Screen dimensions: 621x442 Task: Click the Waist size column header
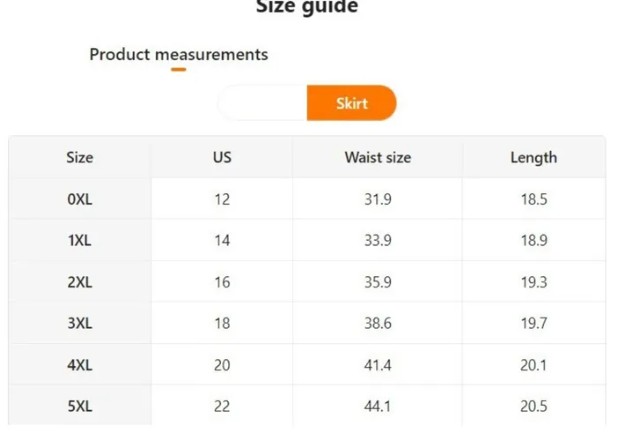coord(378,158)
